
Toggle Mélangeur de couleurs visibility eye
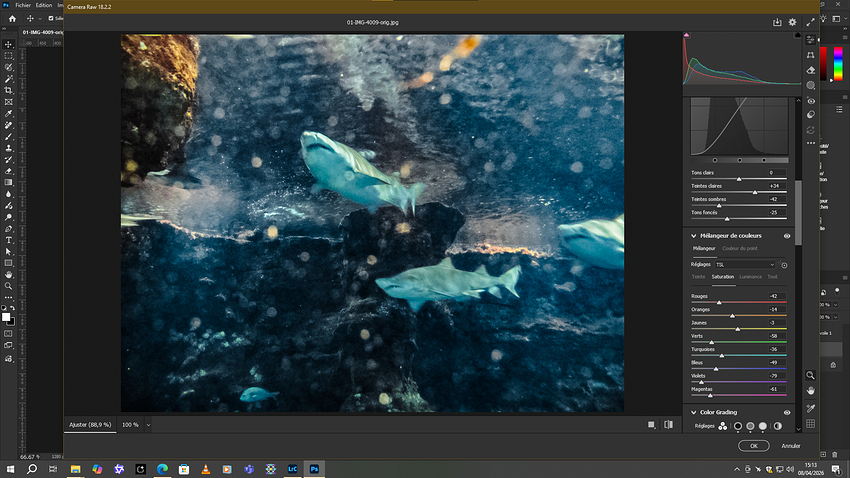click(787, 236)
